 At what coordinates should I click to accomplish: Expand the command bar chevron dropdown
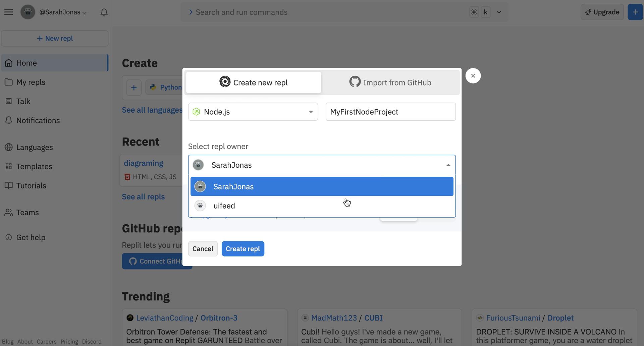(x=499, y=12)
